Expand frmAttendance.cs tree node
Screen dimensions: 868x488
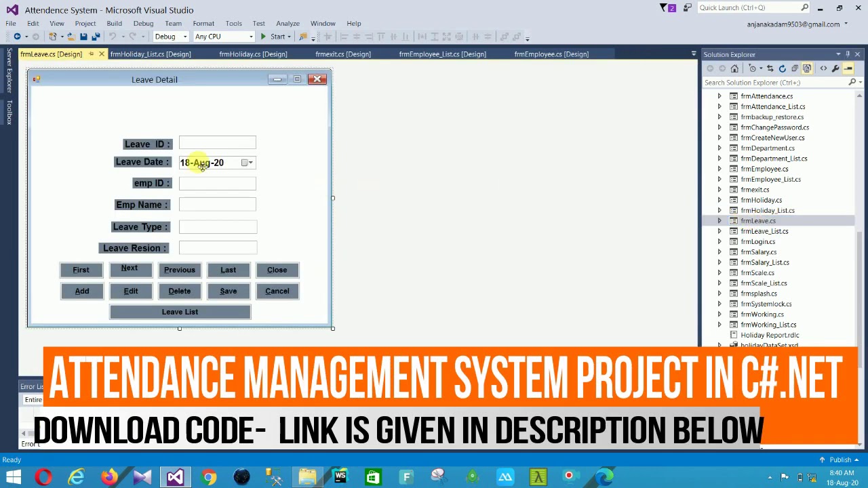(x=719, y=96)
